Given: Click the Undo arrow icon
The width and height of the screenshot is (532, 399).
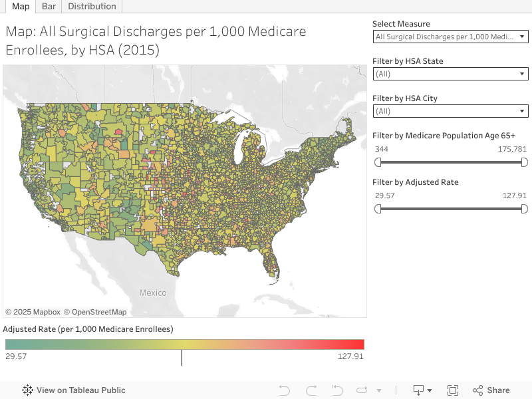Looking at the screenshot, I should click(x=285, y=390).
